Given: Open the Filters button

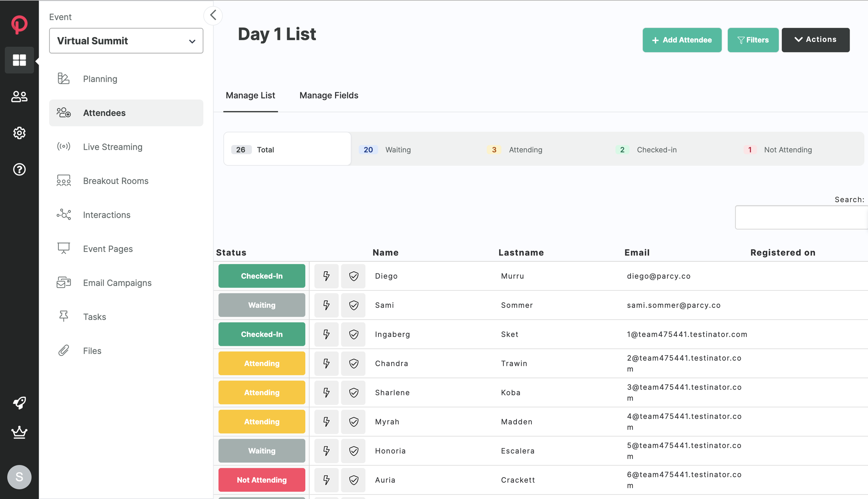Looking at the screenshot, I should point(753,40).
